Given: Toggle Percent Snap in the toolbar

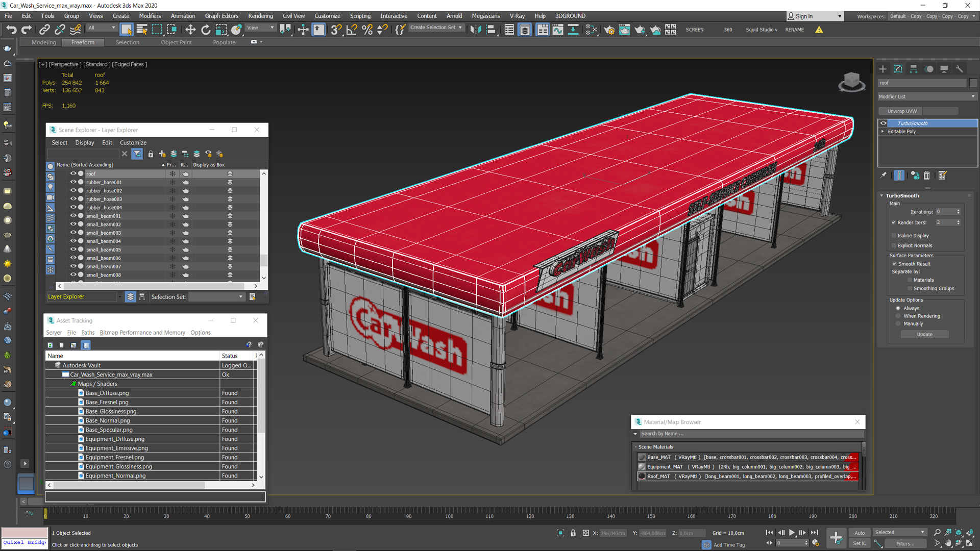Looking at the screenshot, I should [x=367, y=30].
